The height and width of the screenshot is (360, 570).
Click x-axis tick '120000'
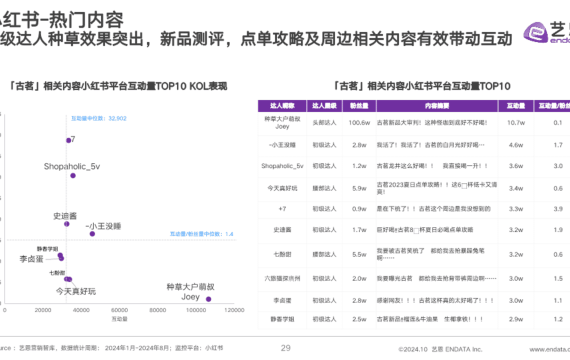[234, 310]
